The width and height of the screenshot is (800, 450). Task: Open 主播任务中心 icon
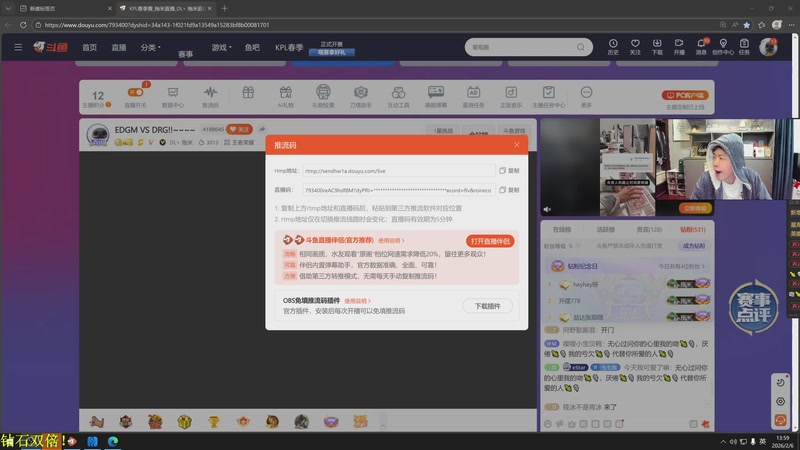point(548,96)
